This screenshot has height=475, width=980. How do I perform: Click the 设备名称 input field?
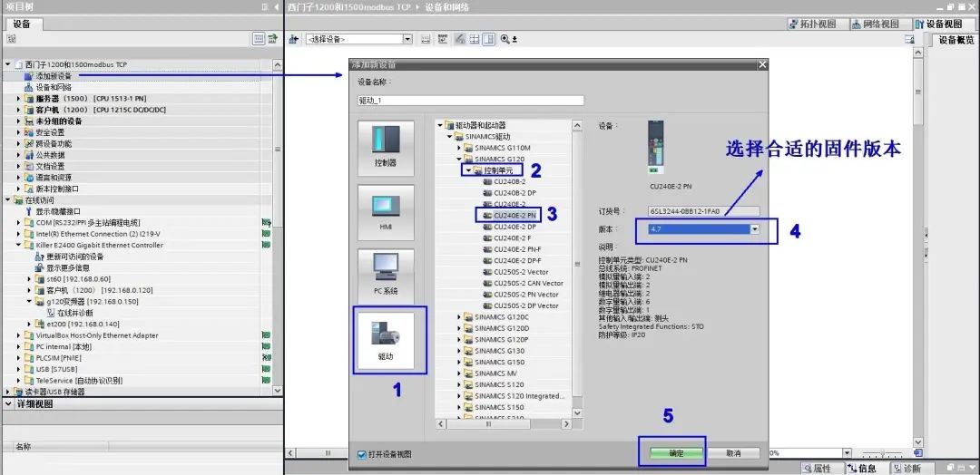(471, 101)
